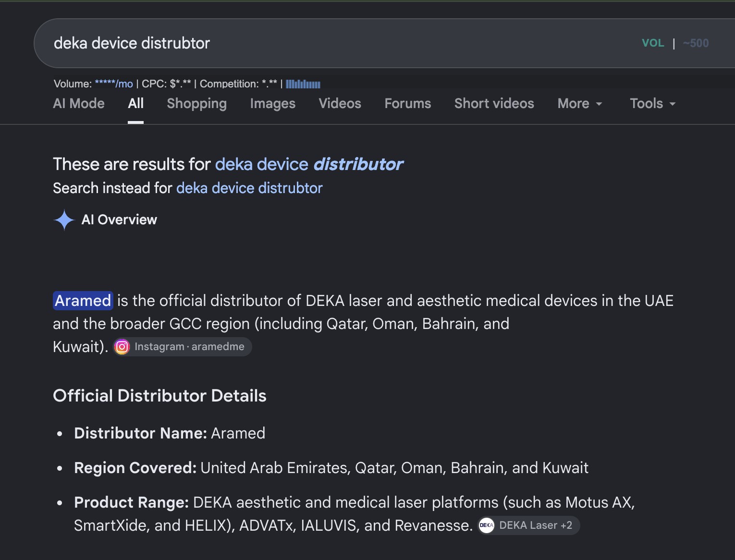Click the Volume *****/mo link
Image resolution: width=735 pixels, height=560 pixels.
pyautogui.click(x=114, y=84)
